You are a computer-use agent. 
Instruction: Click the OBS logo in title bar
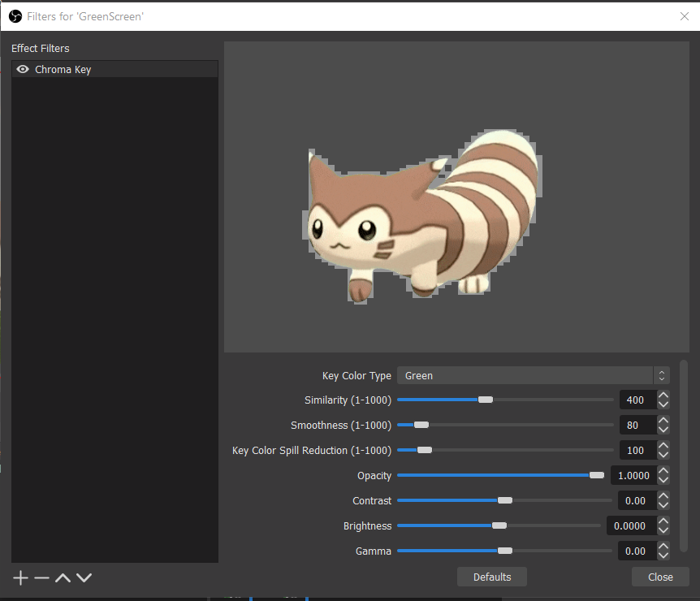(15, 16)
